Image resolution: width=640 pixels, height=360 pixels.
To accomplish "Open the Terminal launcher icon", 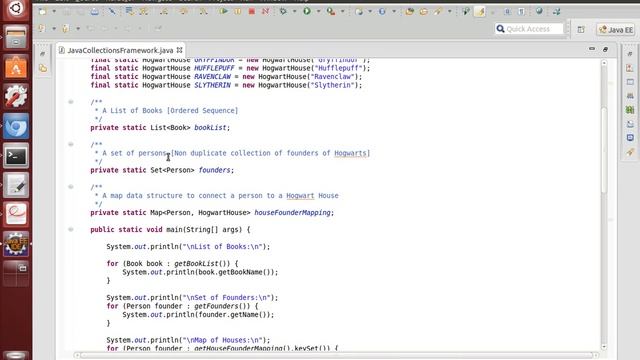I will (x=16, y=156).
